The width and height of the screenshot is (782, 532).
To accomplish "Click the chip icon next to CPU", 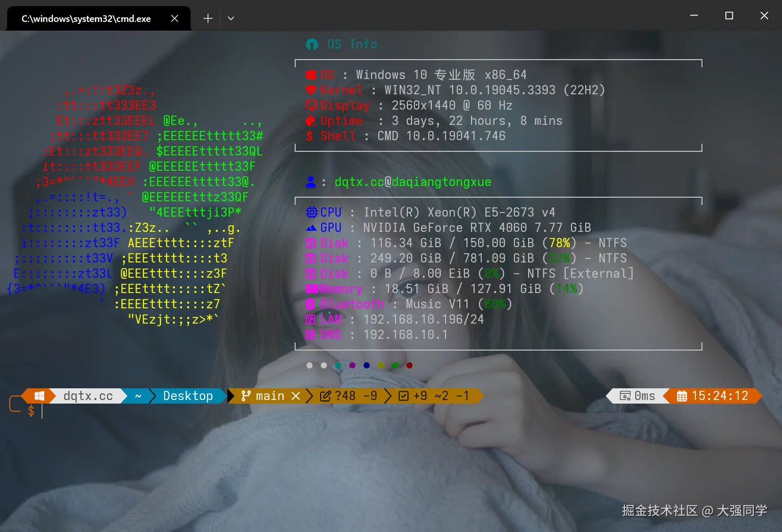I will [311, 212].
